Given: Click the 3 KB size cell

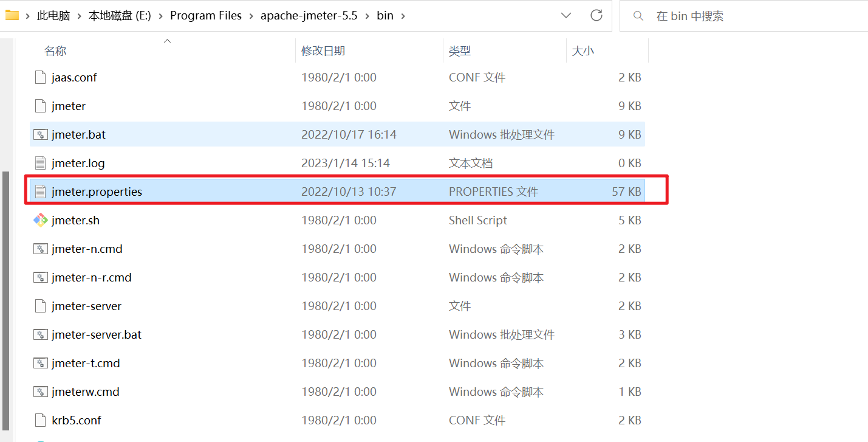Looking at the screenshot, I should tap(630, 334).
